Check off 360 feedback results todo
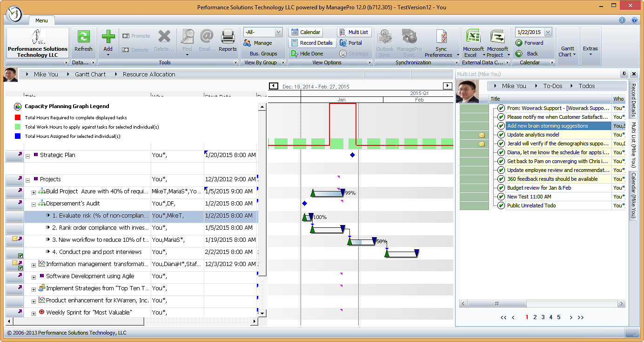644x342 pixels. point(501,179)
